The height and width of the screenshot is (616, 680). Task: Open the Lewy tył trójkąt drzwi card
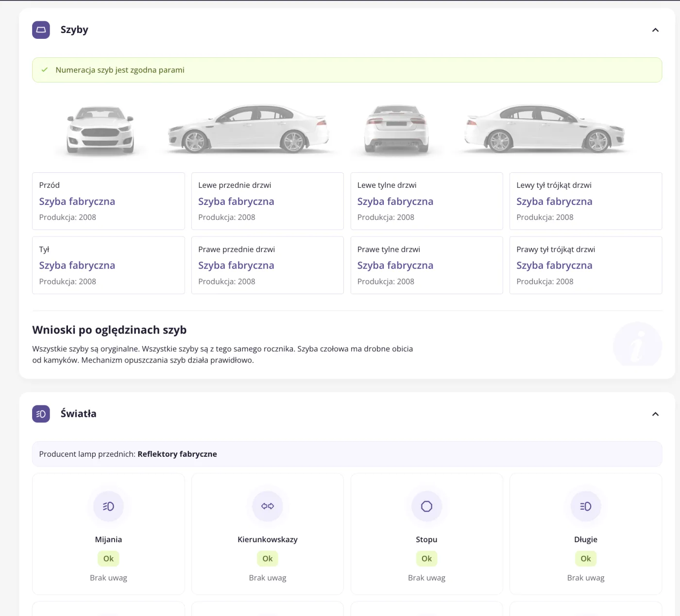(586, 201)
